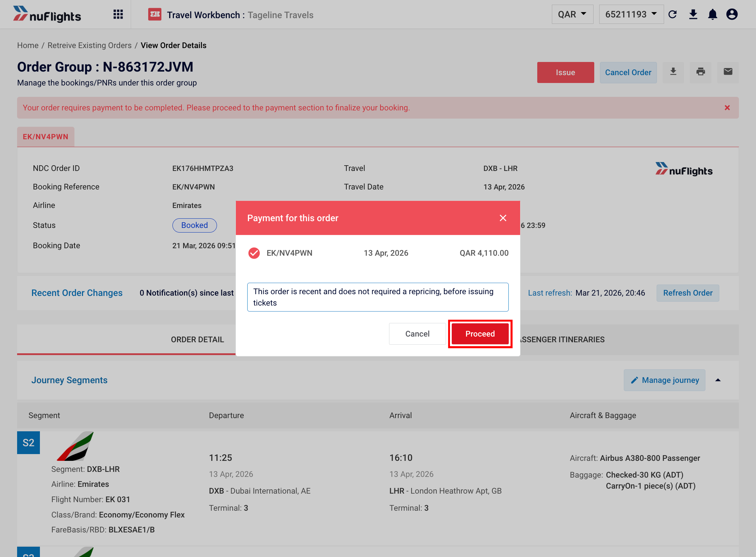Open the ORDER DETAIL tab
Viewport: 756px width, 557px height.
(197, 339)
